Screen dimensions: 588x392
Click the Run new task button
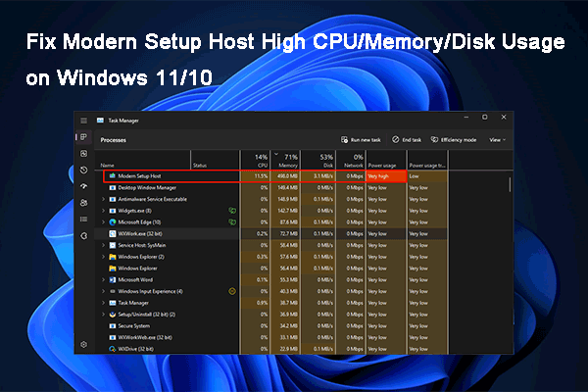[x=361, y=140]
